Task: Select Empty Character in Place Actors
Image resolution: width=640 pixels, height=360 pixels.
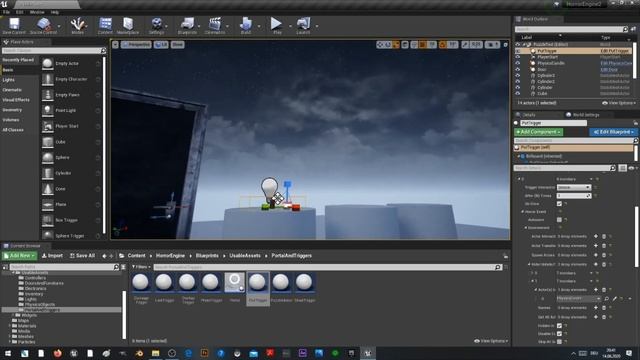Action: pos(70,79)
